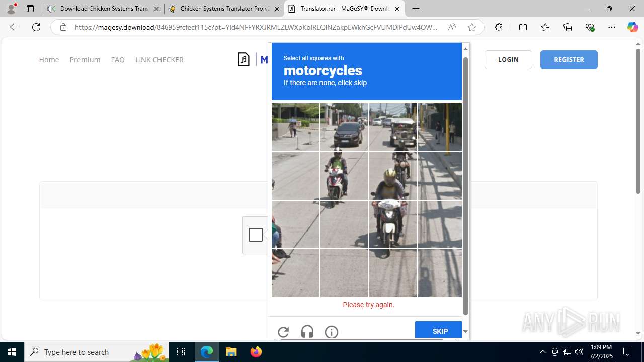Viewport: 644px width, 362px height.
Task: Open Read aloud in address bar
Action: coord(452,27)
